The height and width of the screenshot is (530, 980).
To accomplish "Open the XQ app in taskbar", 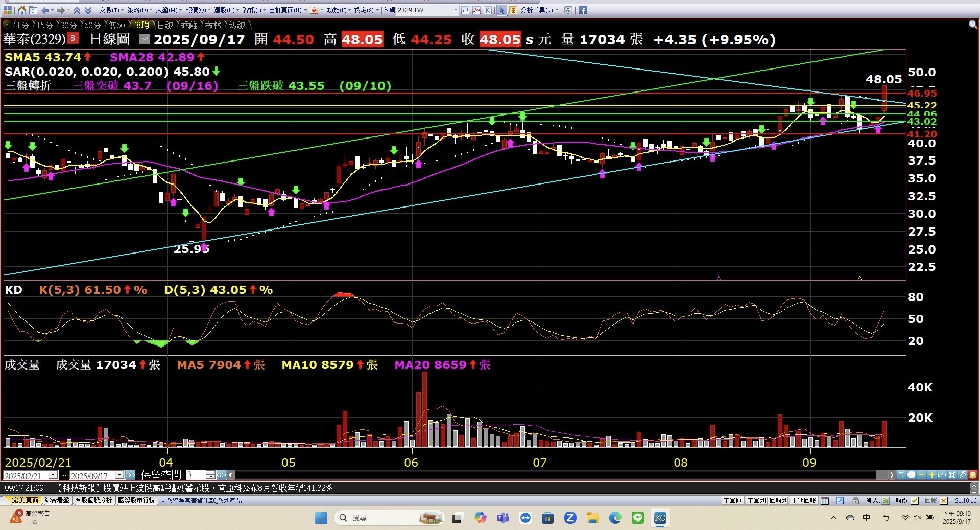I will pyautogui.click(x=660, y=518).
